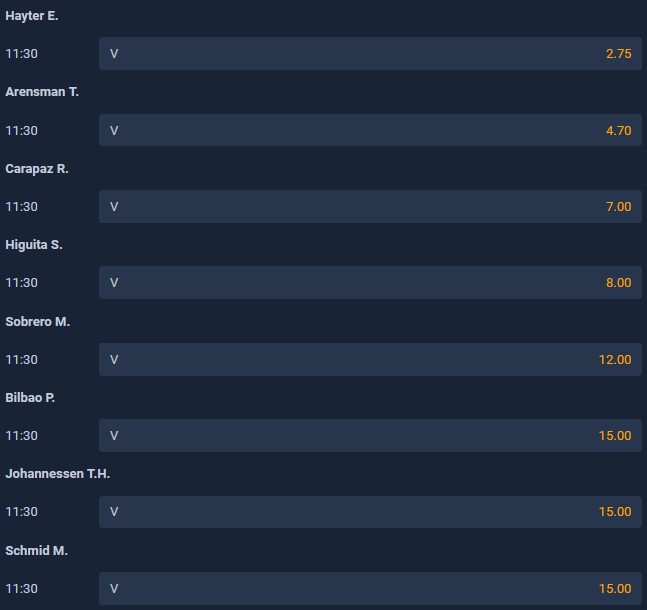Viewport: 647px width, 610px height.
Task: Click the 11:30 start time under Carapaz R.
Action: coord(22,206)
